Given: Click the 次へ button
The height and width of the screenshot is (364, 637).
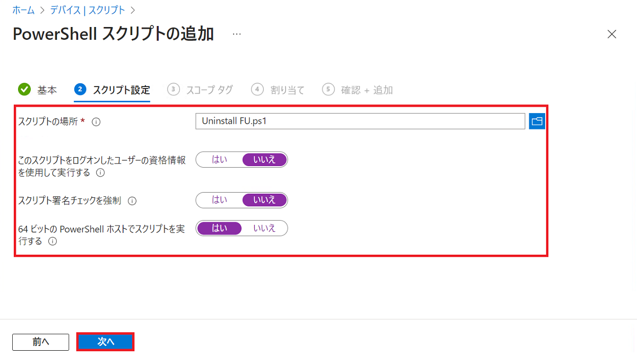Looking at the screenshot, I should pyautogui.click(x=106, y=342).
